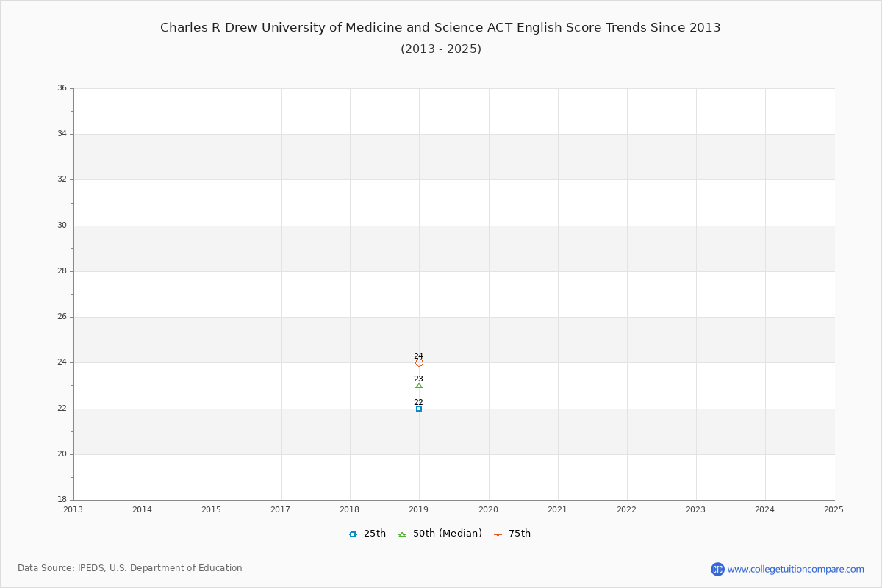Click the 2023 x-axis label
The height and width of the screenshot is (588, 882).
(x=696, y=509)
